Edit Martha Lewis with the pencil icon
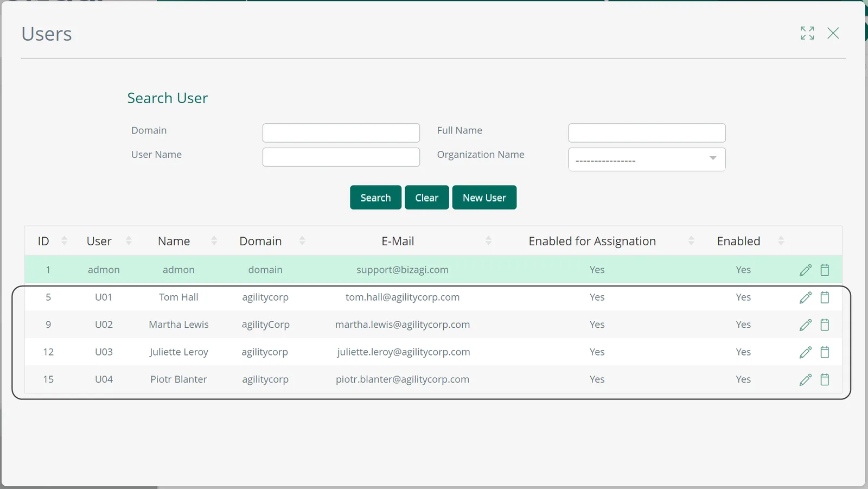 pyautogui.click(x=806, y=325)
